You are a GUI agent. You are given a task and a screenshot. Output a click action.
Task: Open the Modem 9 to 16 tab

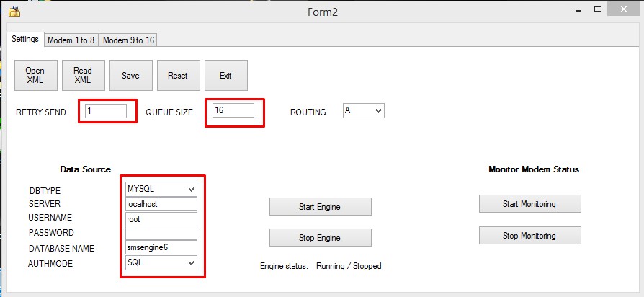coord(128,40)
